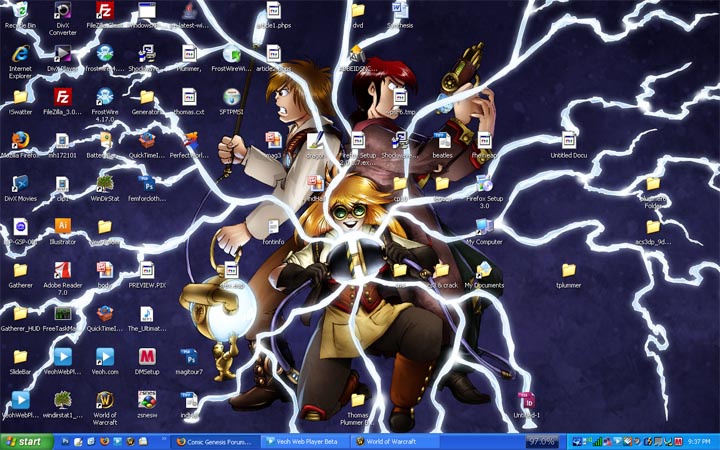Open the thomas.cxt file icon

click(189, 97)
